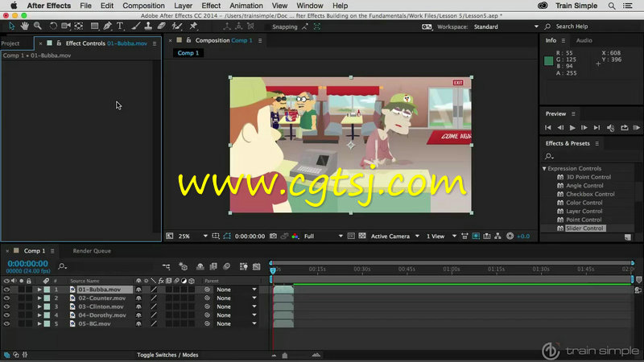
Task: Select the Clone Stamp tool
Action: (148, 27)
